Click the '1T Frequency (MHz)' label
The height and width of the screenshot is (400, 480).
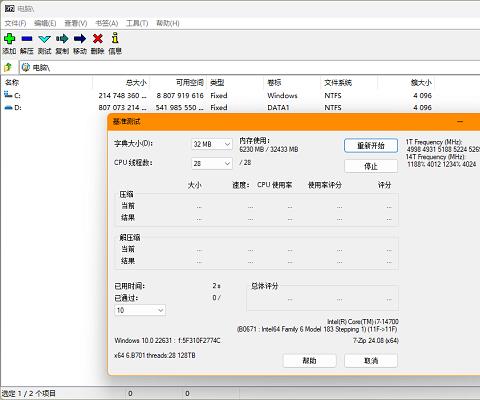coord(434,142)
